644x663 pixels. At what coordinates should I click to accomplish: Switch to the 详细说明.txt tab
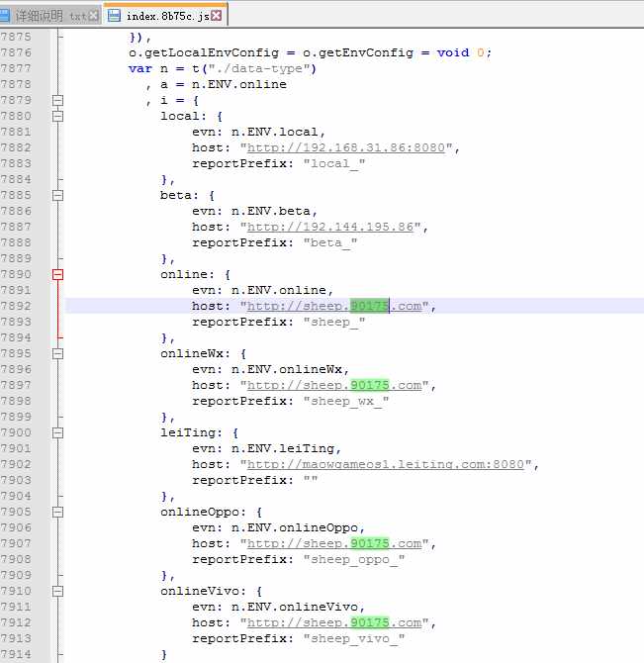tap(50, 16)
